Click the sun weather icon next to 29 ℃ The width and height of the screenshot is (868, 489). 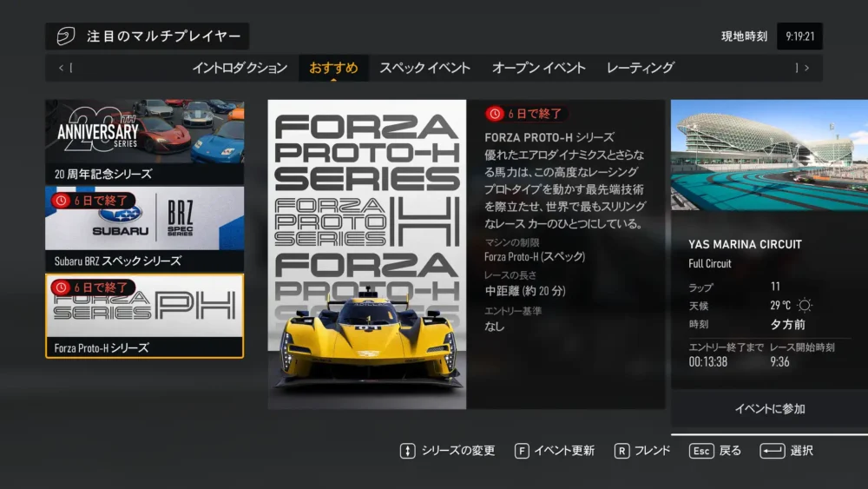(x=805, y=305)
